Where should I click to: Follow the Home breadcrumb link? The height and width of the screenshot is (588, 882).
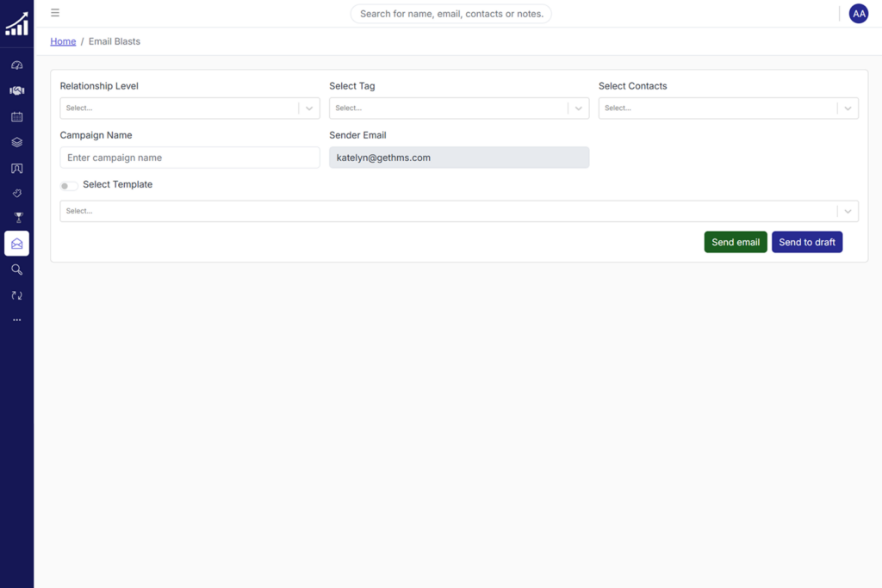tap(63, 41)
